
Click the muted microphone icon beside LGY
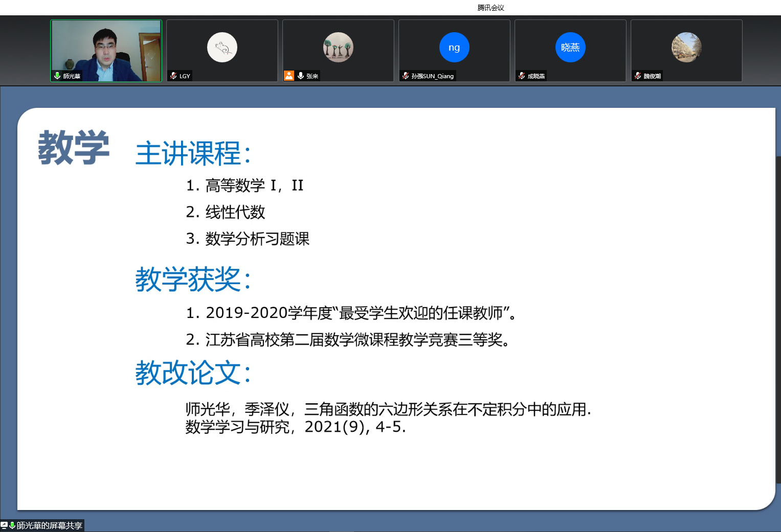pyautogui.click(x=173, y=76)
